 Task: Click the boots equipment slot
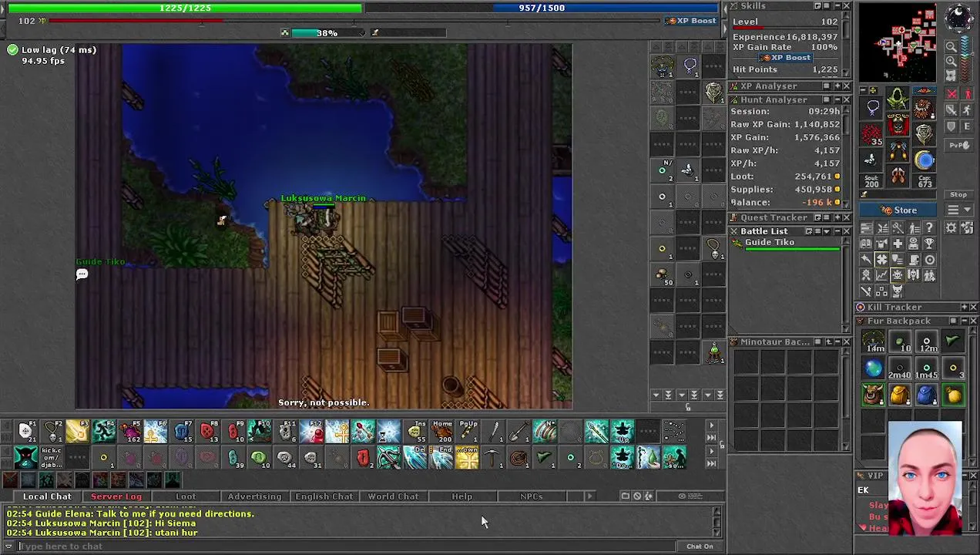coord(898,176)
